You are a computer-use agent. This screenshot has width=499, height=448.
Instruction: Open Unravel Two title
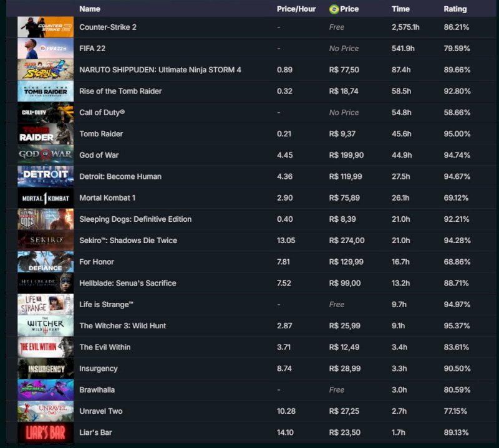point(101,411)
